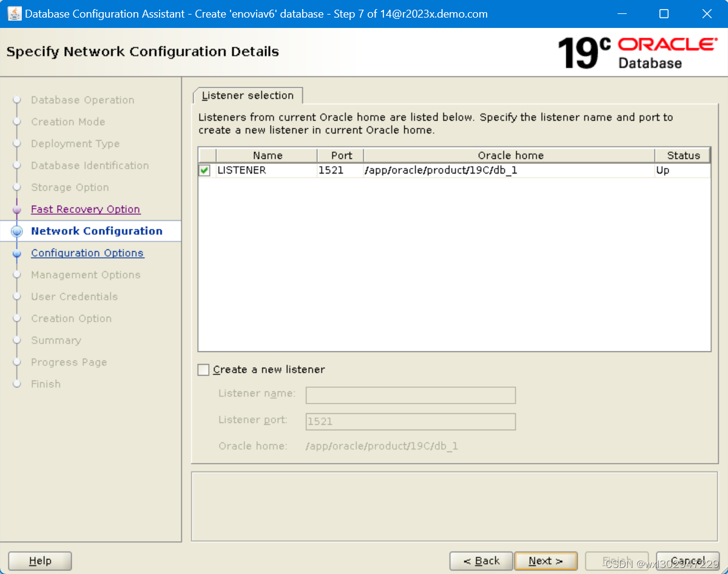Screen dimensions: 728x574
Task: Maximize the Database Configuration Assistant window
Action: pos(664,13)
